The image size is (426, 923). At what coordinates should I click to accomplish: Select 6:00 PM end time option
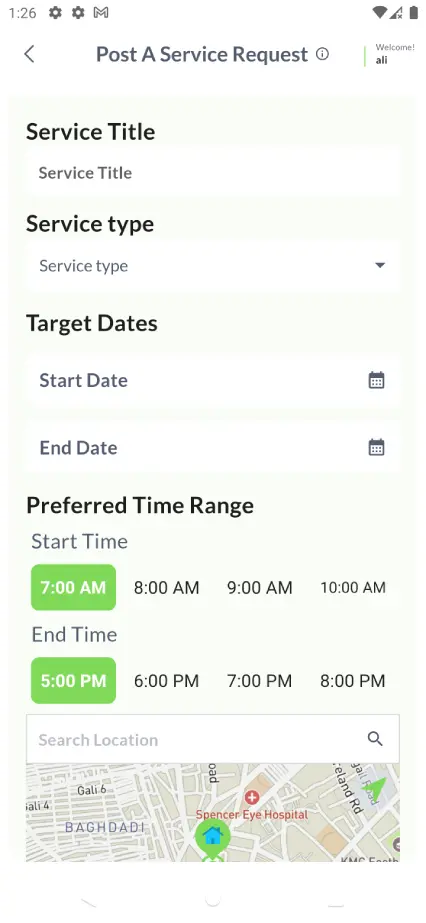click(167, 681)
